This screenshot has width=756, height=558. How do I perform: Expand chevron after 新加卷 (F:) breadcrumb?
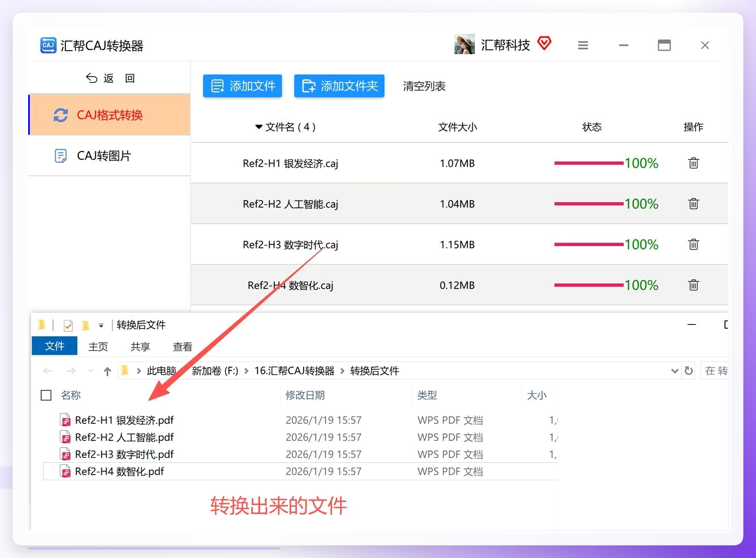click(x=246, y=370)
